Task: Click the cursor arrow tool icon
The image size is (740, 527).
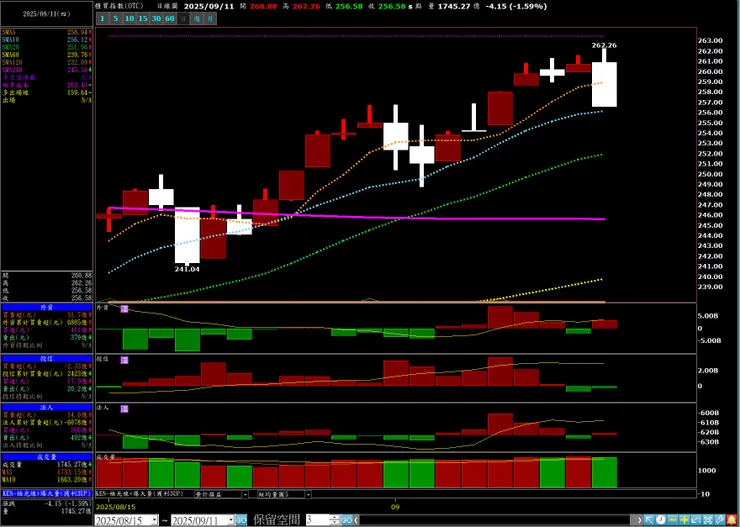Action: [x=649, y=520]
